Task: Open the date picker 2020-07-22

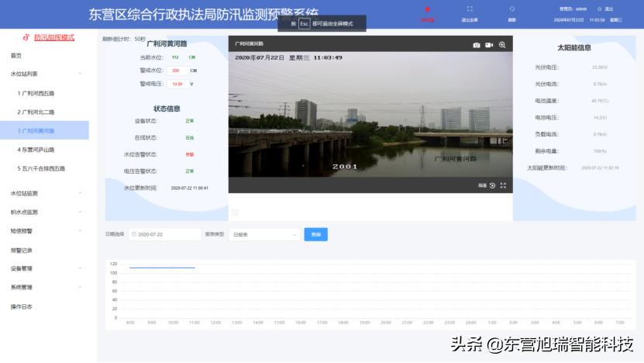Action: tap(165, 234)
